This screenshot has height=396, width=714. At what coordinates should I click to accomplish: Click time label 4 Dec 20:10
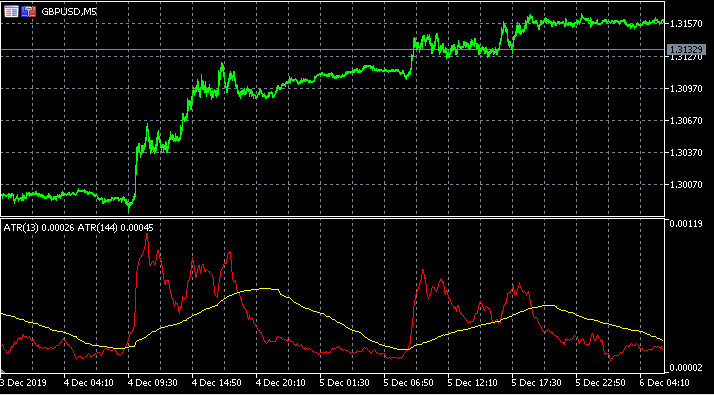pos(280,383)
